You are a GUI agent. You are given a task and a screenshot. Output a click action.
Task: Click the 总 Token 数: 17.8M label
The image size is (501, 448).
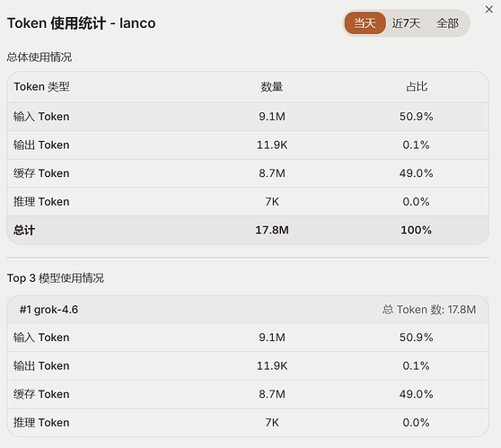(x=429, y=310)
